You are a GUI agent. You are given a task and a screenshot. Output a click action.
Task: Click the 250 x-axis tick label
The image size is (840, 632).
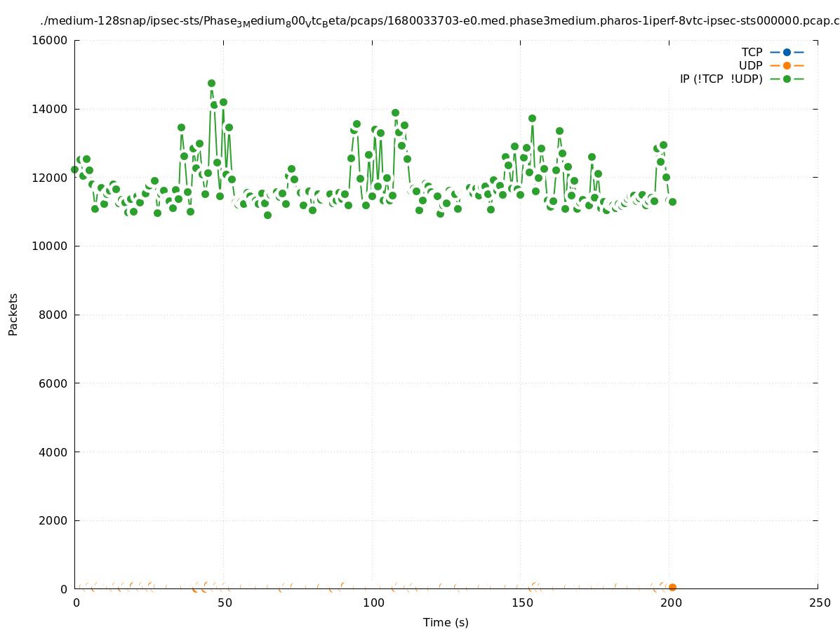[819, 603]
